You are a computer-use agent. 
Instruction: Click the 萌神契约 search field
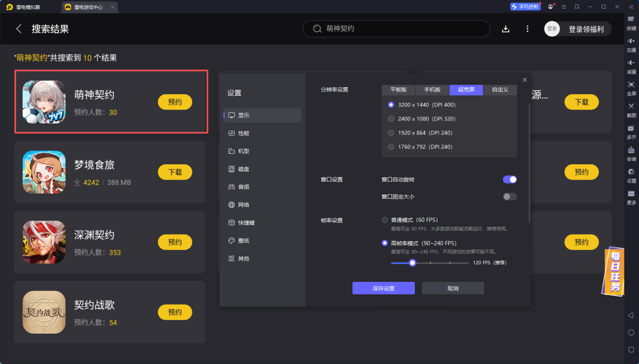[x=396, y=29]
